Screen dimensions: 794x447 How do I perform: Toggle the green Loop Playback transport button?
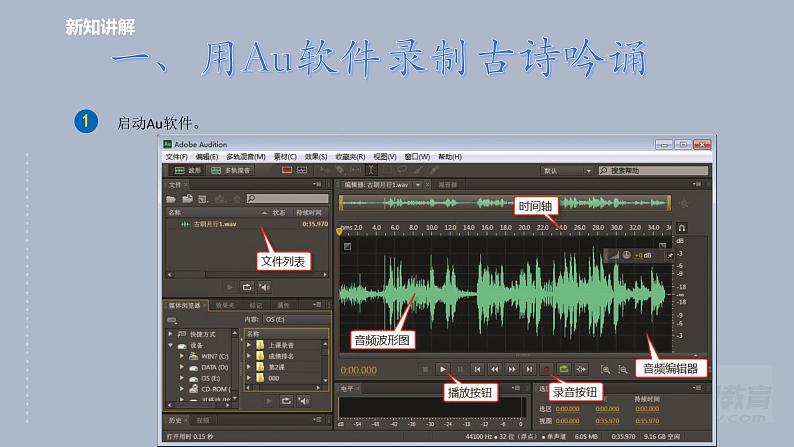pos(564,370)
